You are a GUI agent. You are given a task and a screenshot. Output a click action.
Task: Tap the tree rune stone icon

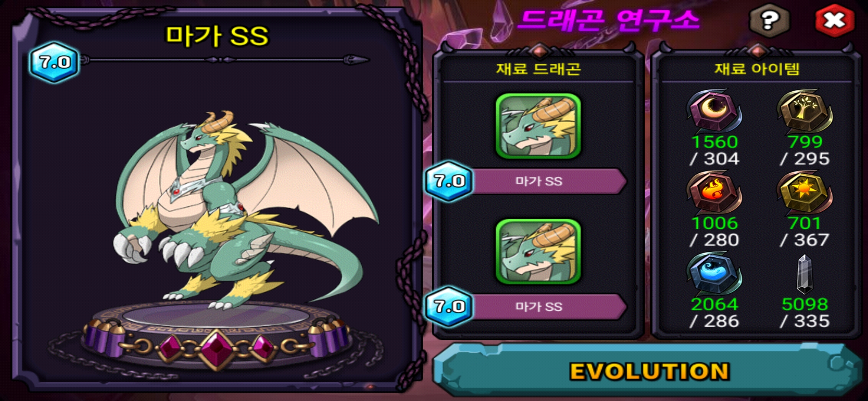point(805,111)
